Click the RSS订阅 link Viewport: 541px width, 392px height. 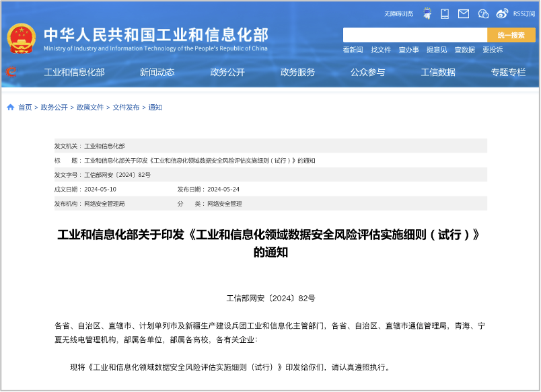[524, 13]
